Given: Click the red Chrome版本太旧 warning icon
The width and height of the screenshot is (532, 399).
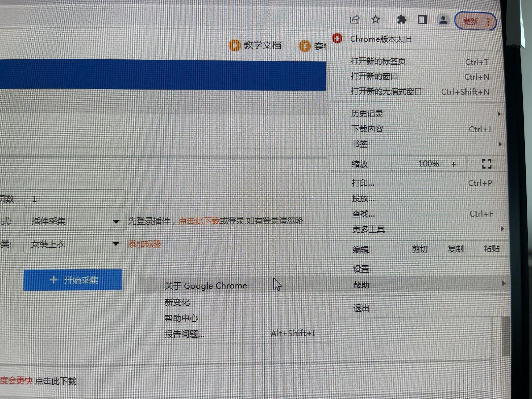Looking at the screenshot, I should click(x=337, y=39).
